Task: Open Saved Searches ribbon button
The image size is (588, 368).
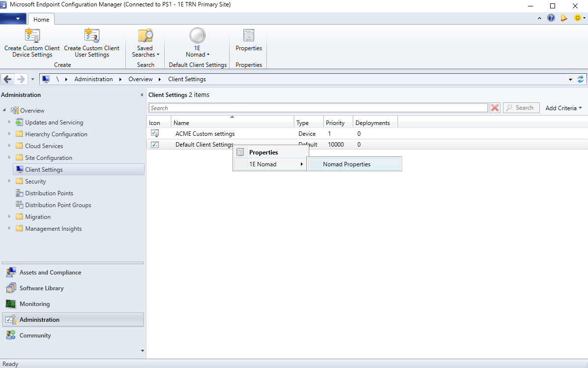Action: tap(146, 43)
